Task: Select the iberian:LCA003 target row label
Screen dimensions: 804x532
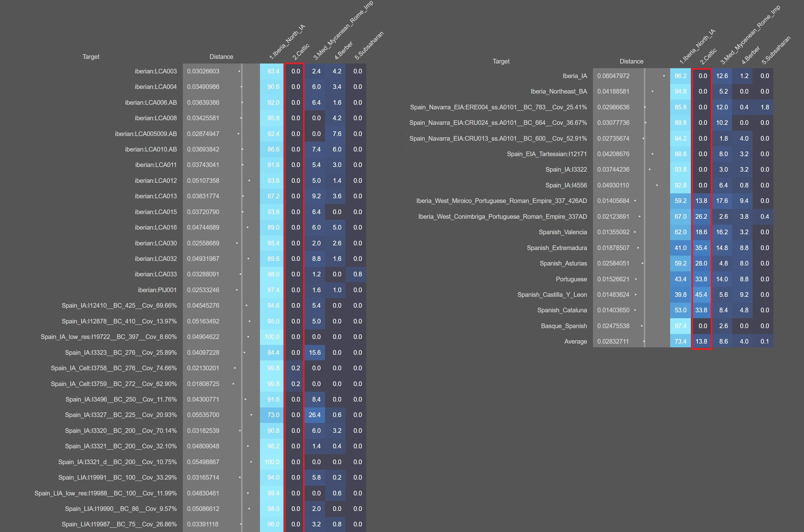Action: [x=156, y=71]
